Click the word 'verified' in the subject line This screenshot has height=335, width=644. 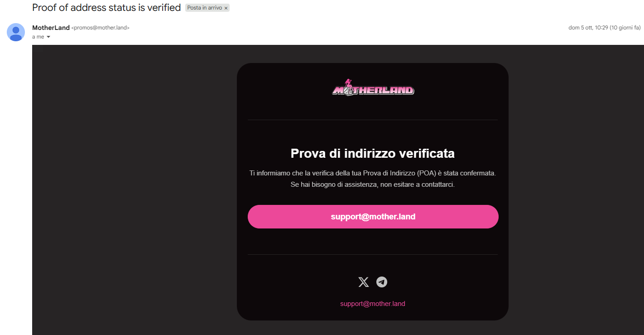coord(164,8)
